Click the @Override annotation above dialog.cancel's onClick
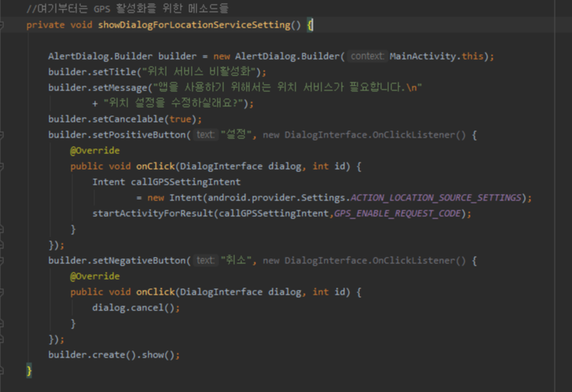572x392 pixels. coord(95,276)
